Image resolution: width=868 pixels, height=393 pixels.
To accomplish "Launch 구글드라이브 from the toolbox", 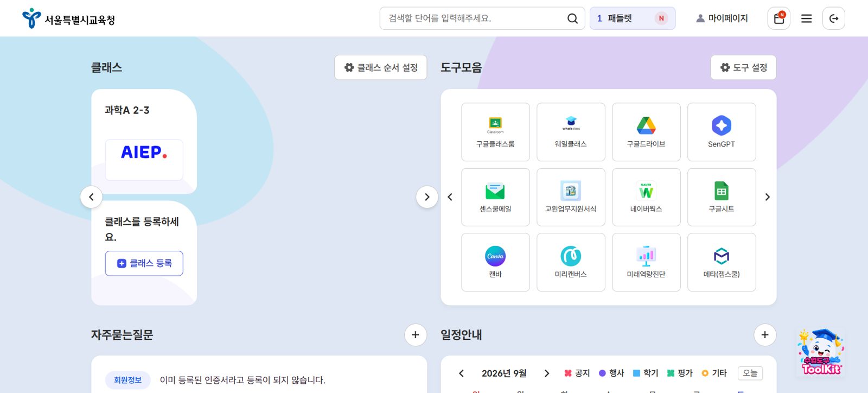I will (x=646, y=132).
